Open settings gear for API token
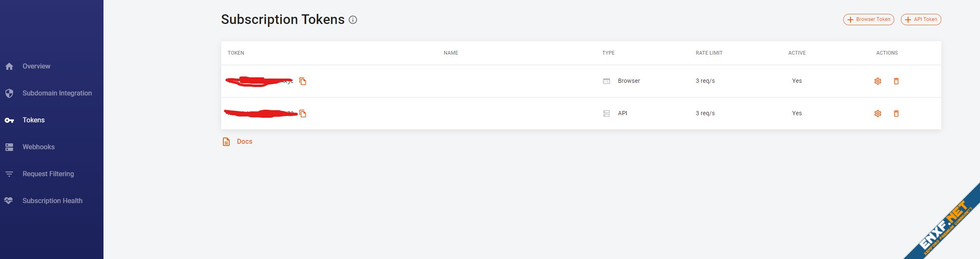This screenshot has height=259, width=980. click(877, 114)
